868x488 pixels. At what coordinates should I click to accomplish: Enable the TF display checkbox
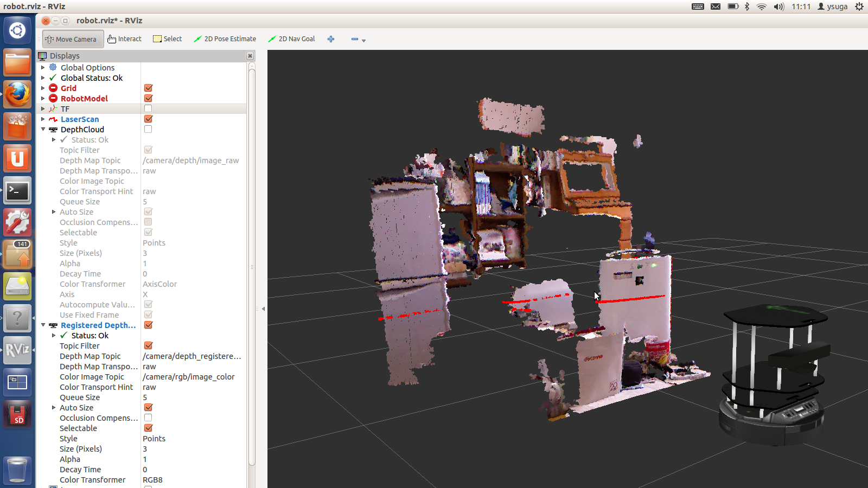click(148, 108)
